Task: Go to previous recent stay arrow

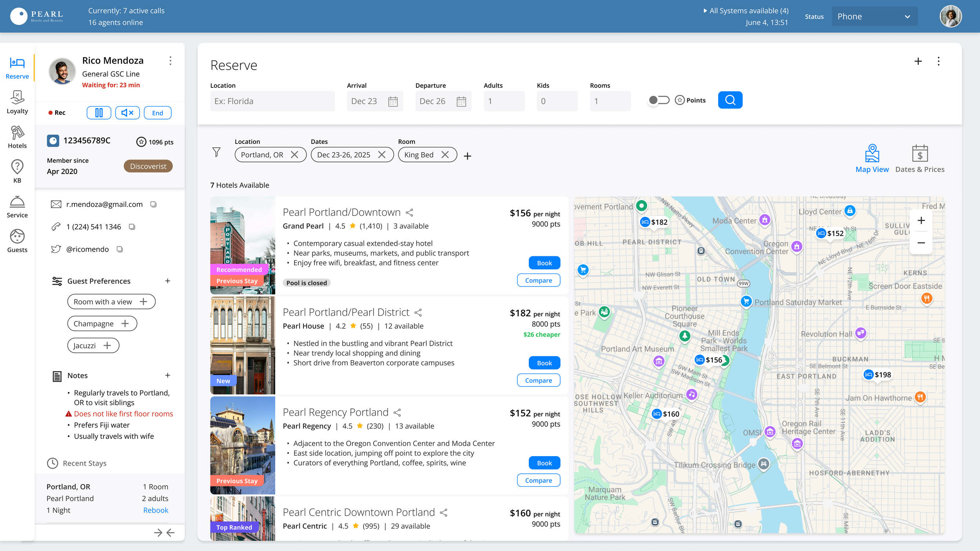Action: (171, 533)
